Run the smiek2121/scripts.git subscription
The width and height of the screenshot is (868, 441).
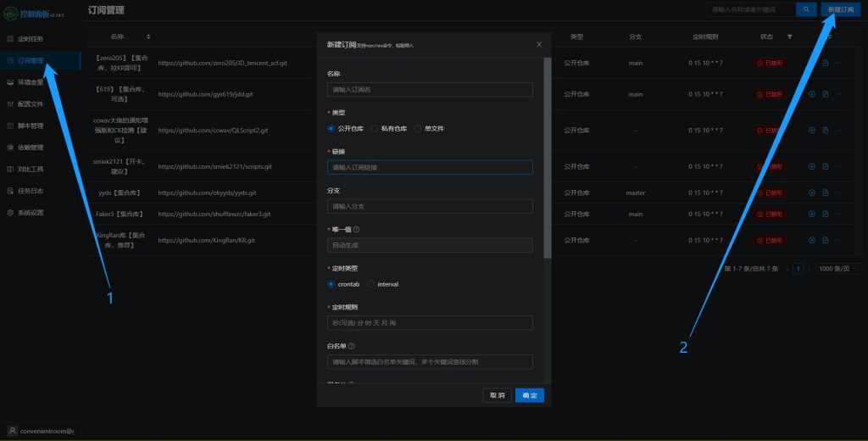811,166
